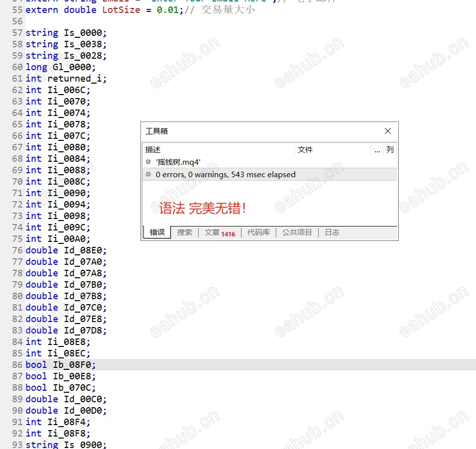
Task: Click 'Ii_007C' on line 66
Action: click(x=67, y=136)
